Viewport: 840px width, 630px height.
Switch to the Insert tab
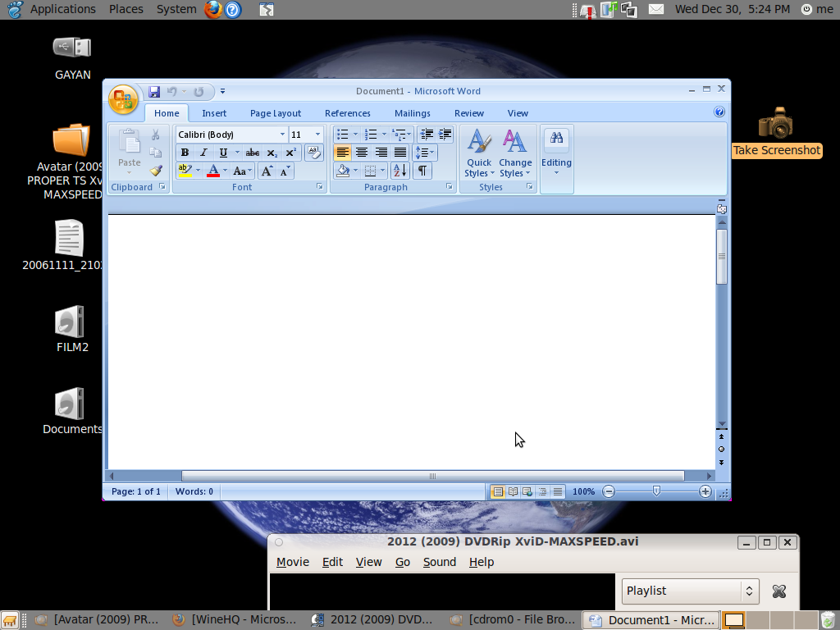(x=214, y=113)
